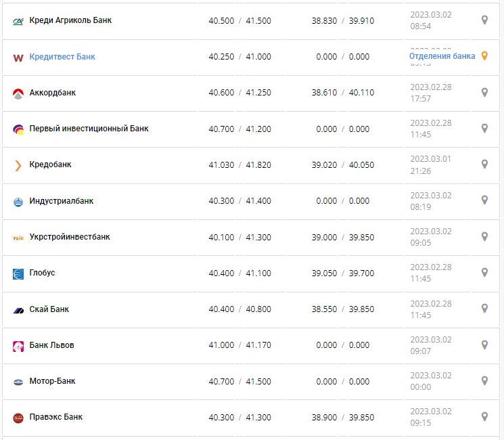The width and height of the screenshot is (504, 440).
Task: Open the location pin for Аккордбанк
Action: (484, 92)
